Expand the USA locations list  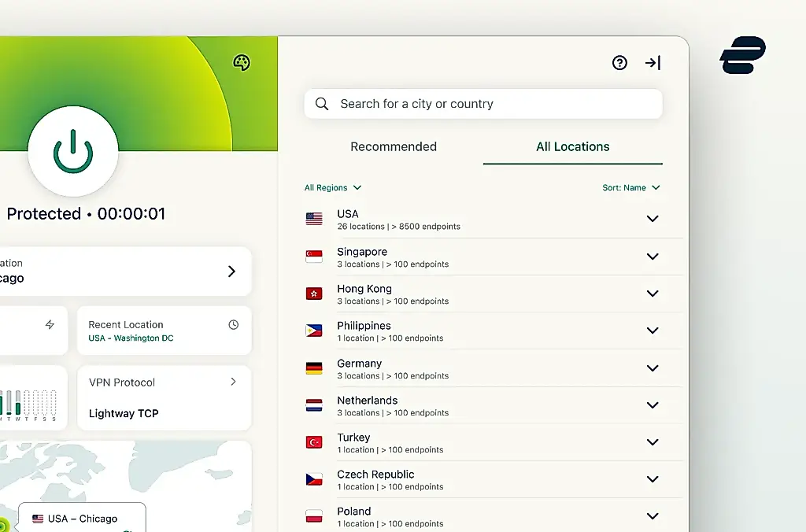tap(653, 219)
